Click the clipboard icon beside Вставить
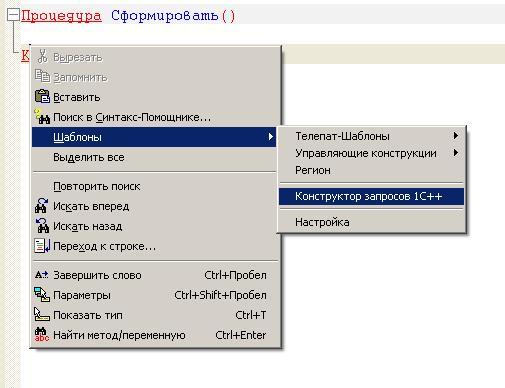 (42, 97)
